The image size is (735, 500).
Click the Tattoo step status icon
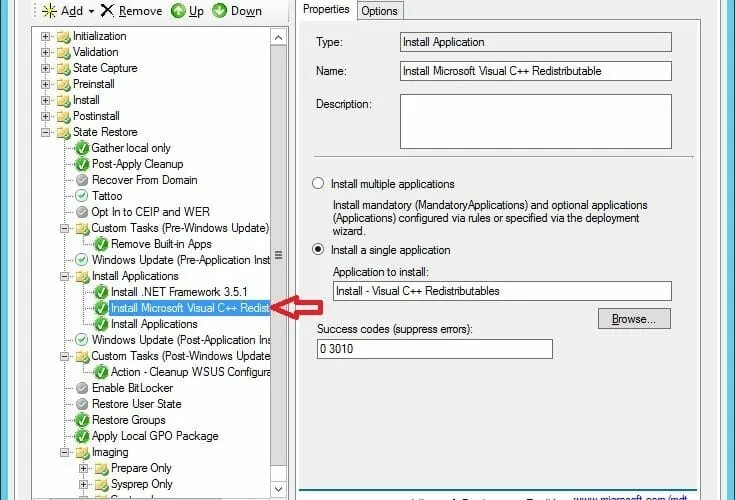click(x=82, y=196)
